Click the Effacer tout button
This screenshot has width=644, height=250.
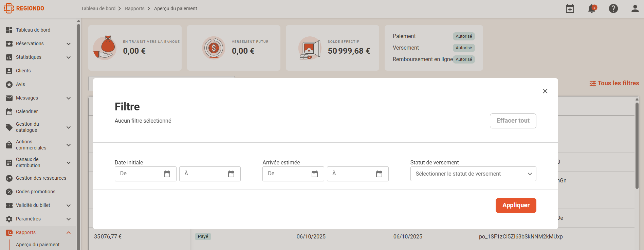point(513,121)
